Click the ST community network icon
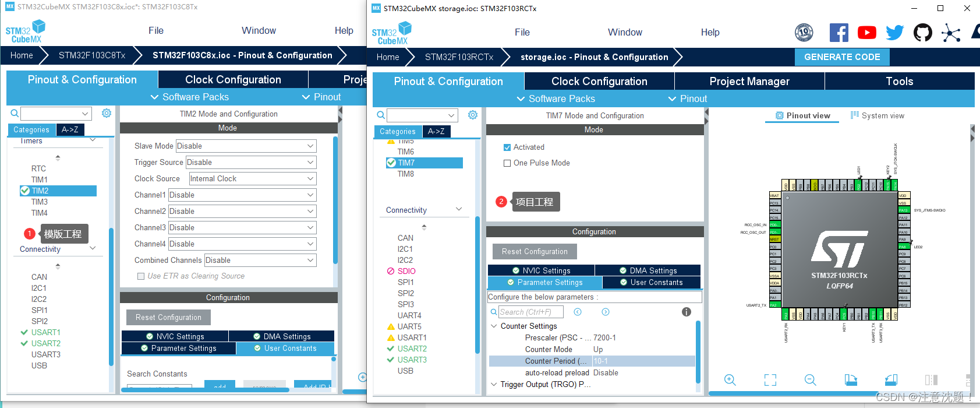 (x=950, y=33)
